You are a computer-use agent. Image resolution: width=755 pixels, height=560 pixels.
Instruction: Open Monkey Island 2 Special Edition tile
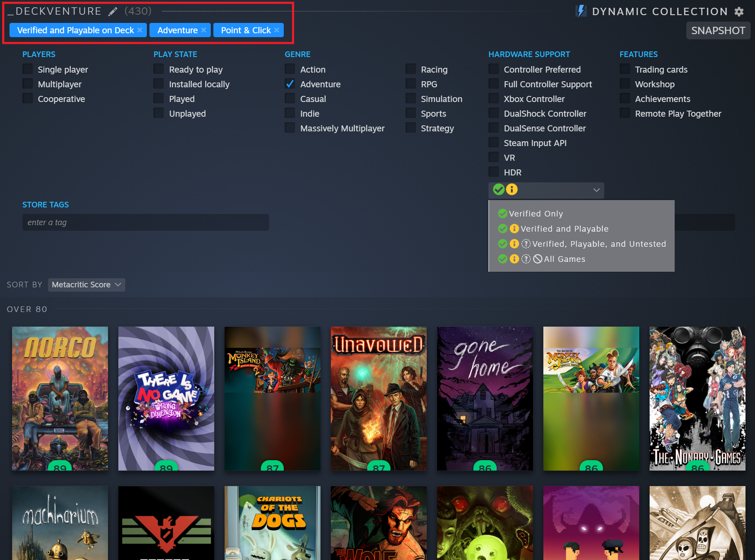273,398
